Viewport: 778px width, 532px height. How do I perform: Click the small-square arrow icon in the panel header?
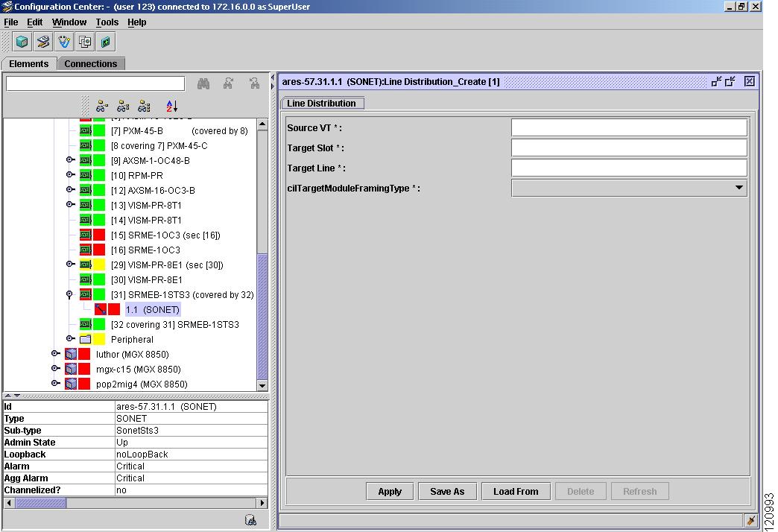pyautogui.click(x=716, y=81)
